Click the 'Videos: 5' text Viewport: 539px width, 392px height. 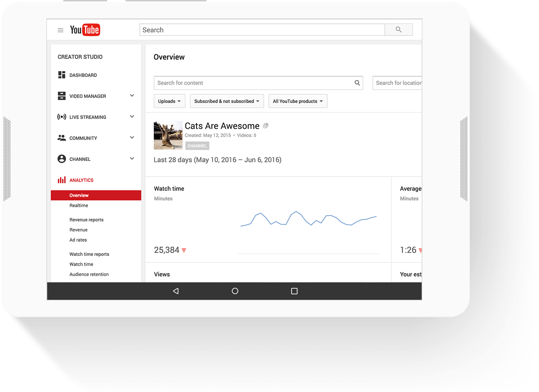click(247, 135)
